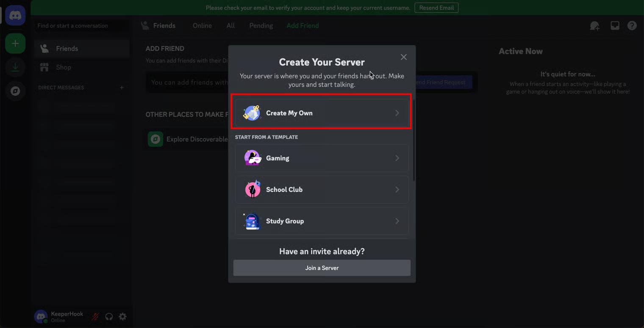644x328 pixels.
Task: Expand the Gaming template option
Action: click(322, 158)
